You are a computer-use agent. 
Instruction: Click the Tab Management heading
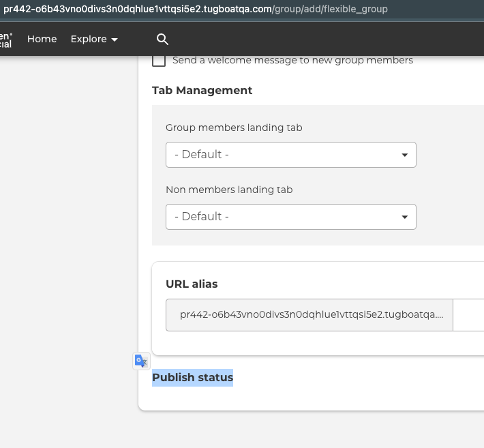point(202,90)
